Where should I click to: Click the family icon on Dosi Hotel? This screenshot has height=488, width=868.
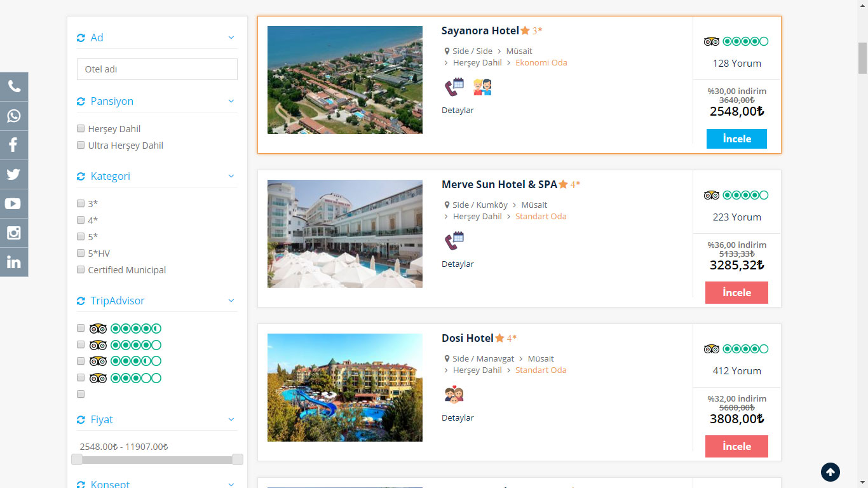click(x=454, y=395)
